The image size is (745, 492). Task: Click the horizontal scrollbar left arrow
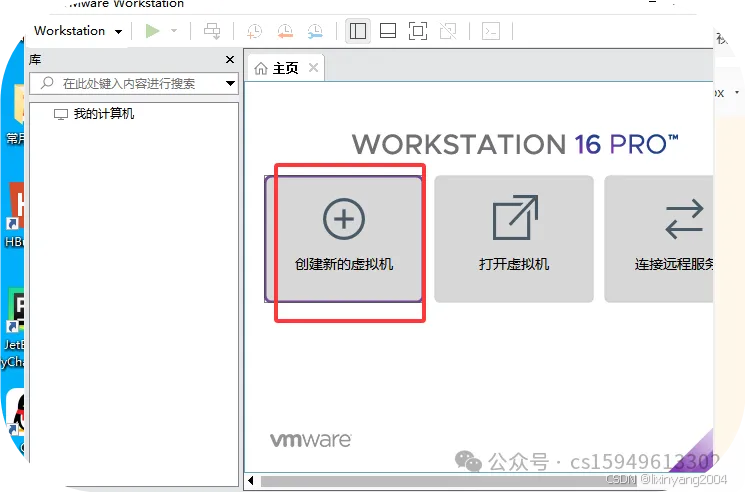point(251,480)
